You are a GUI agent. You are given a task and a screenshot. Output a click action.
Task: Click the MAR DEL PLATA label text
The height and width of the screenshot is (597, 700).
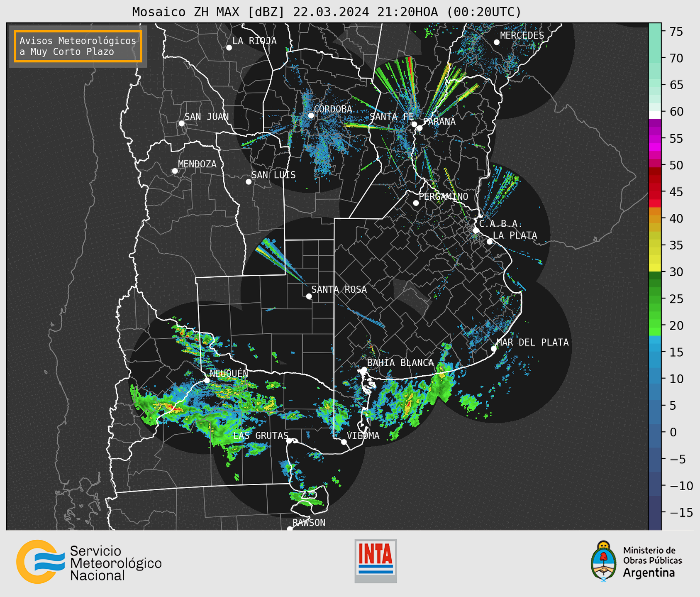pyautogui.click(x=532, y=343)
